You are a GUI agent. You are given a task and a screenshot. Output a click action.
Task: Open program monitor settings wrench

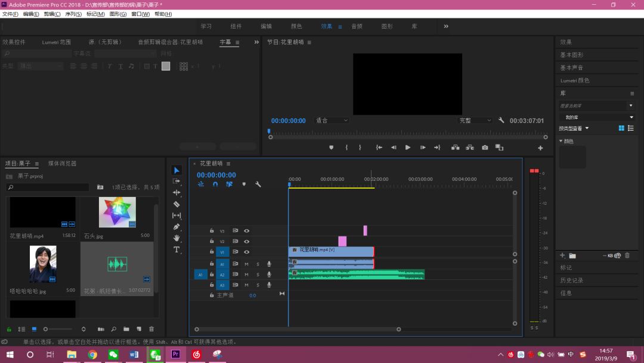coord(501,121)
